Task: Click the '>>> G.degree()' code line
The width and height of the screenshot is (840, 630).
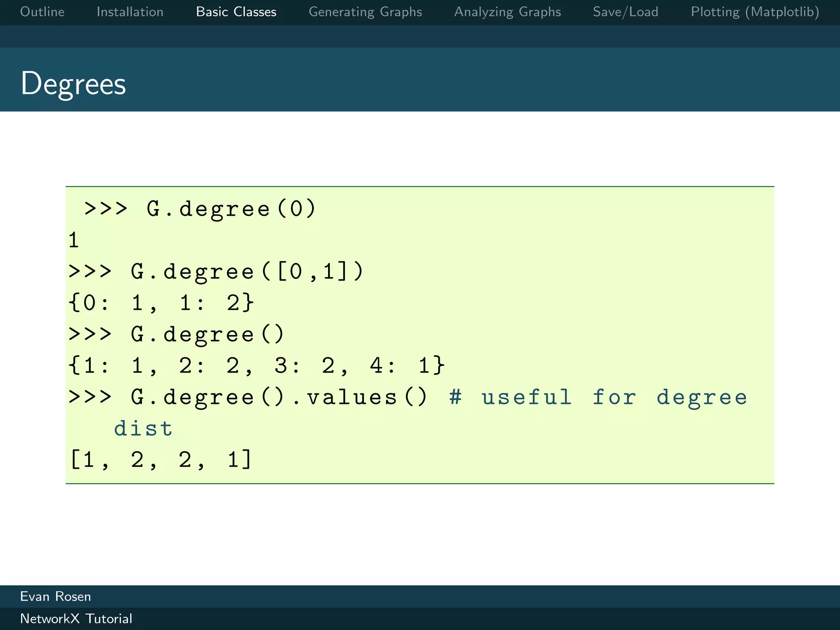Action: tap(176, 334)
